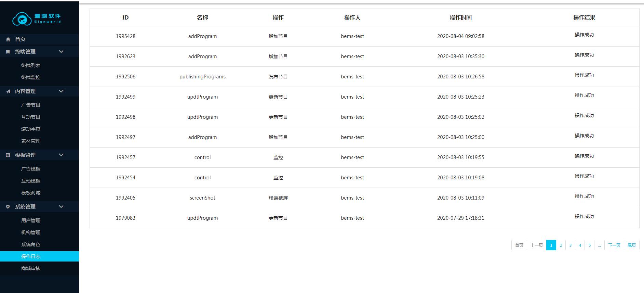The height and width of the screenshot is (293, 644).
Task: Select the highlighted 操作日志 menu item
Action: [39, 256]
